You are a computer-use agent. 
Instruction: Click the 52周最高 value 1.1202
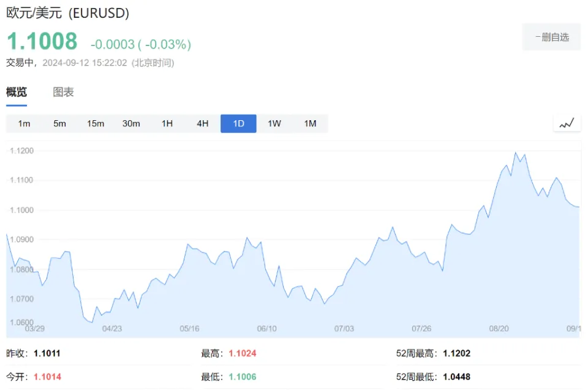point(457,354)
